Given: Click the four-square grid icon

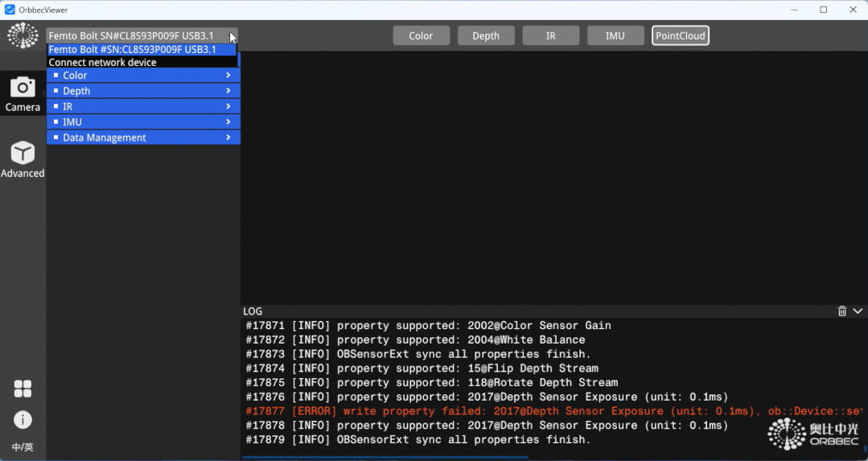Looking at the screenshot, I should point(23,389).
